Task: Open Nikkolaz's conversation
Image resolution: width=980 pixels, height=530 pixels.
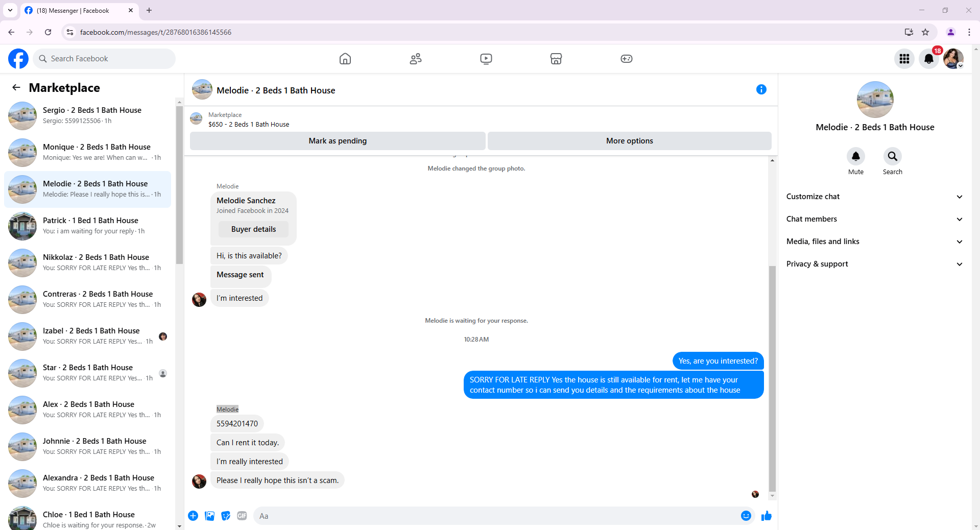Action: tap(87, 263)
